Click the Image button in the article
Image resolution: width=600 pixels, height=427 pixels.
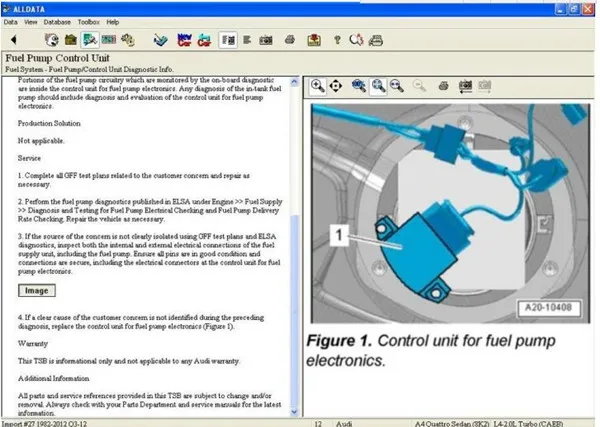click(x=37, y=290)
